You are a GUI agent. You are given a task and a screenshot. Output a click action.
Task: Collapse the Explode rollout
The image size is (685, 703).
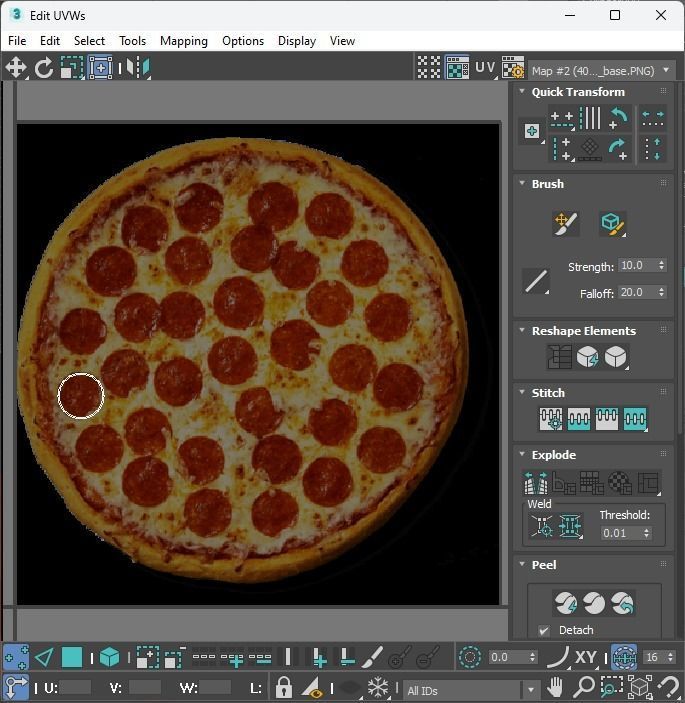tap(522, 454)
